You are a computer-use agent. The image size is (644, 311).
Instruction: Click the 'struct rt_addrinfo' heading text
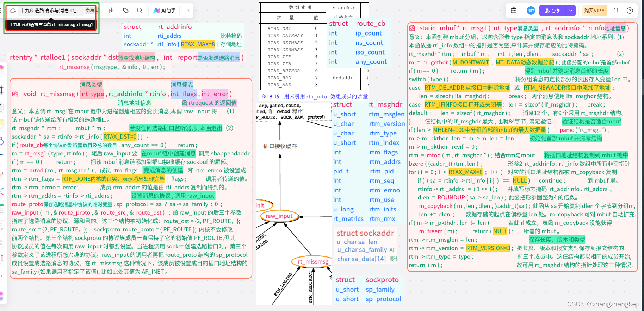click(158, 27)
